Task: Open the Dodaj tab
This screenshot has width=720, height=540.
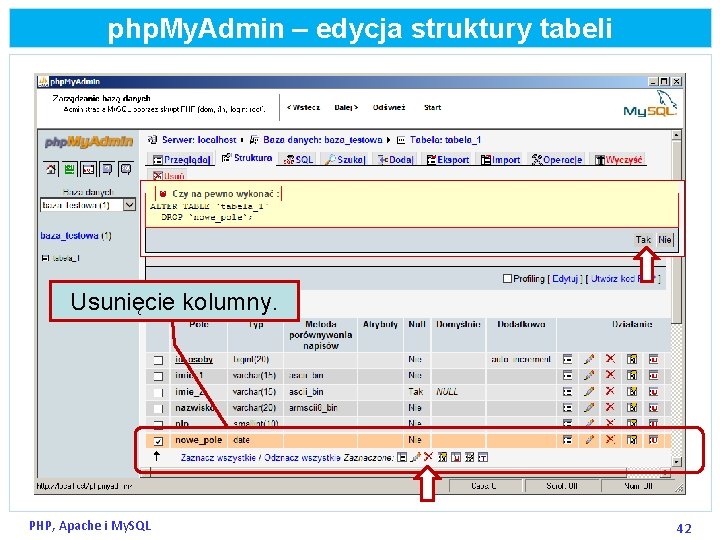Action: pos(395,159)
